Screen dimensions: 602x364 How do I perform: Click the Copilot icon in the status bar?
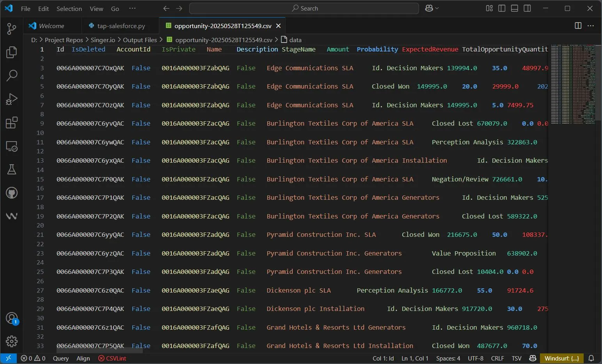(x=533, y=358)
